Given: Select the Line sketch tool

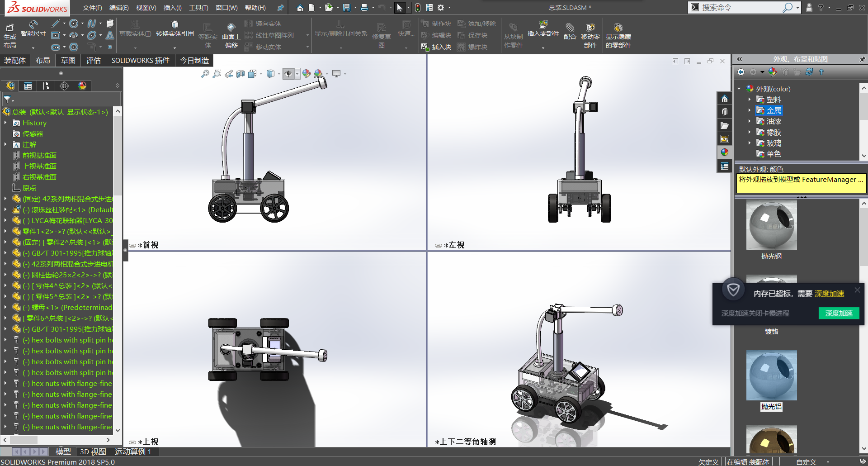Looking at the screenshot, I should coord(56,24).
